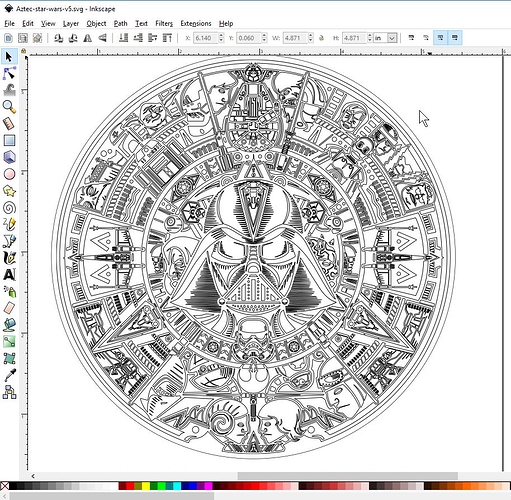
Task: Open the Text menu
Action: tap(141, 23)
